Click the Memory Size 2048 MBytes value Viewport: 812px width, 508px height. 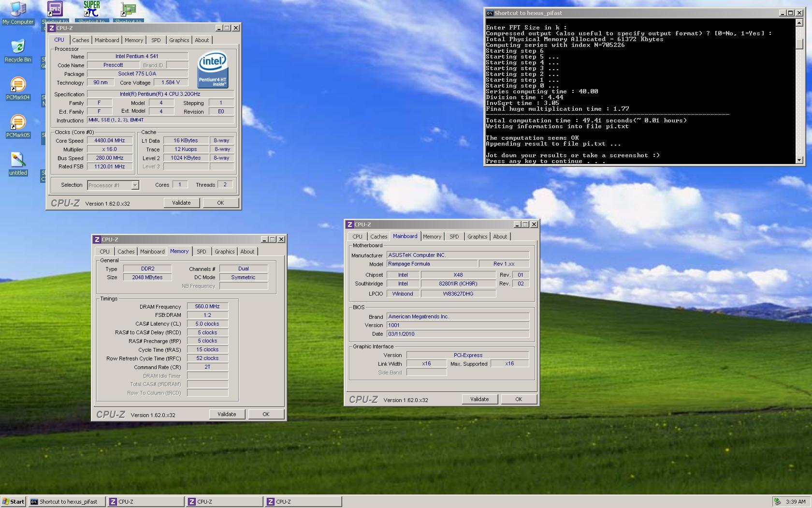[147, 277]
